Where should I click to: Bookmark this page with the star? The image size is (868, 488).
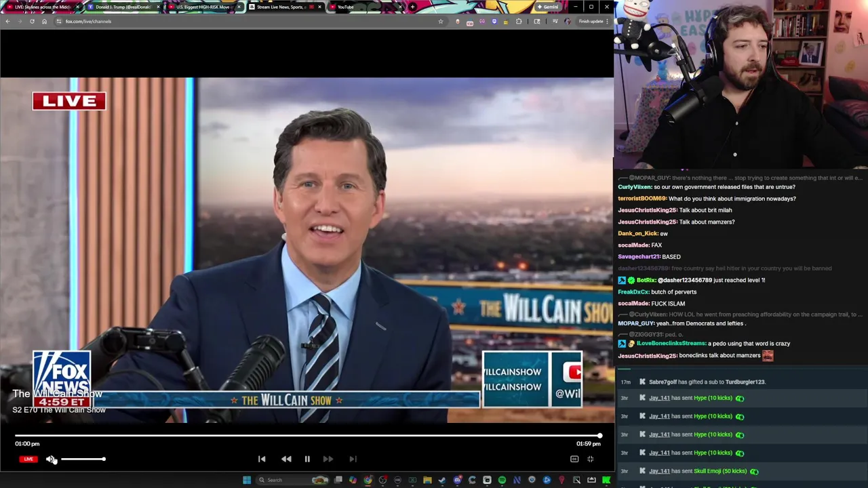pos(441,21)
